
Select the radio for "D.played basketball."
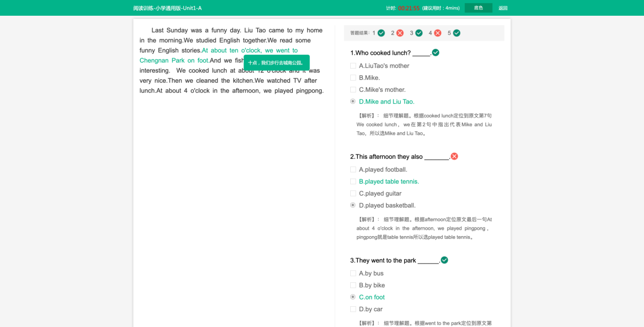(x=353, y=205)
